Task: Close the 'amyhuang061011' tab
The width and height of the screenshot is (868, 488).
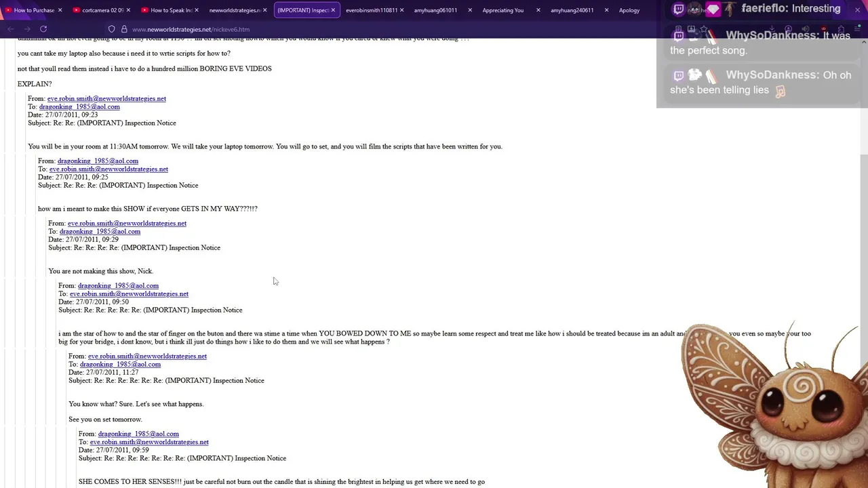Action: [470, 10]
